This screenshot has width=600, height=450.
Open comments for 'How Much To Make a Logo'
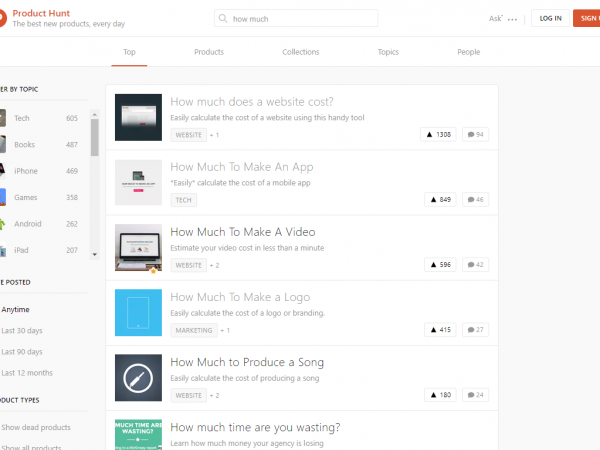coord(475,330)
